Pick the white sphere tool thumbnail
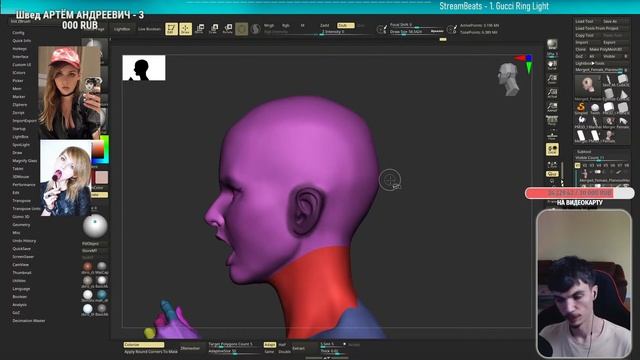Viewport: 640px width, 360px height. point(595,108)
